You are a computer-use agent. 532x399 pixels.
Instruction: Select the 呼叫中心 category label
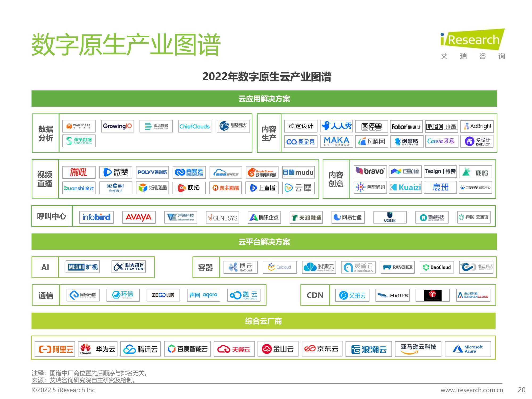[52, 216]
